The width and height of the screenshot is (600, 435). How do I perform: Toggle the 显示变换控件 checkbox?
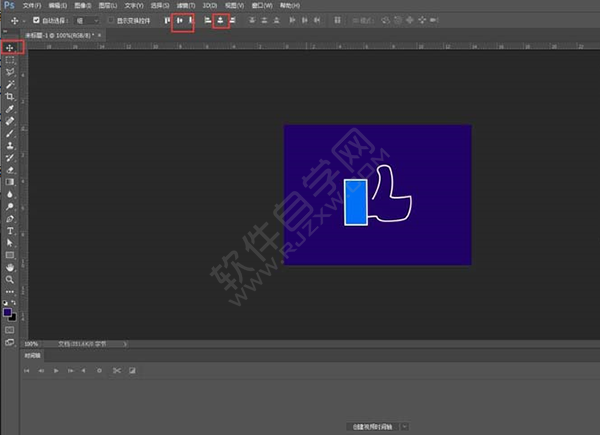(x=111, y=20)
